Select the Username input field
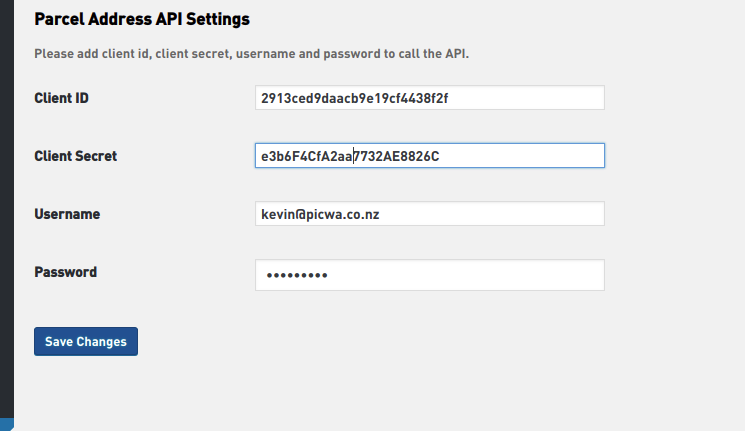Screen dimensions: 745x431 (x=430, y=214)
